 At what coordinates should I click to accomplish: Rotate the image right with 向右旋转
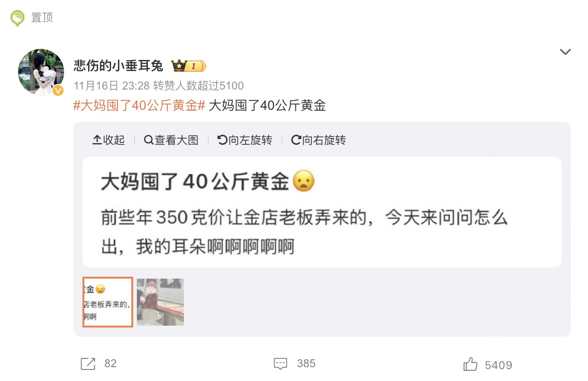point(318,140)
